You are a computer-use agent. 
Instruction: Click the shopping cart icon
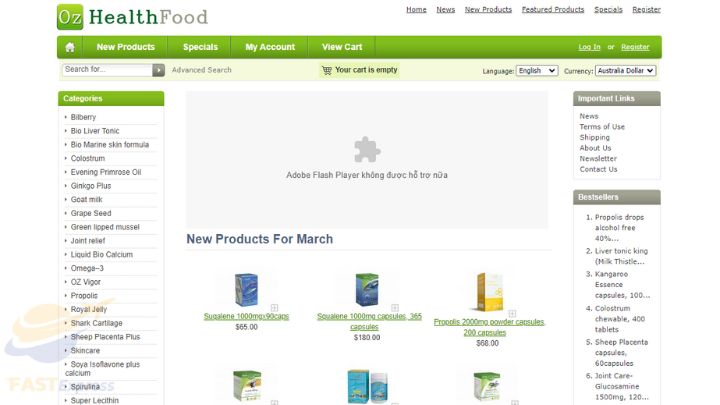tap(327, 70)
